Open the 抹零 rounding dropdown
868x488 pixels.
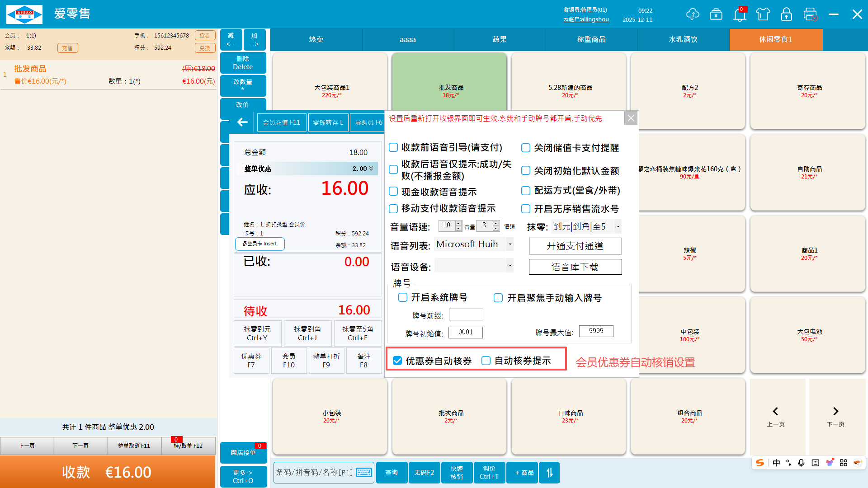618,226
